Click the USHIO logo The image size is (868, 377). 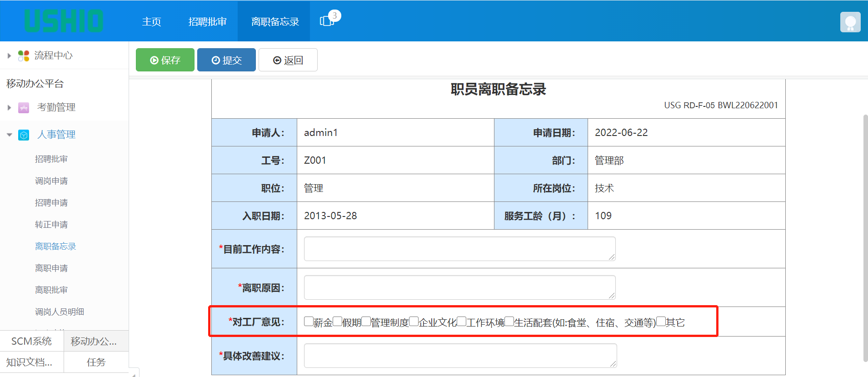click(64, 21)
